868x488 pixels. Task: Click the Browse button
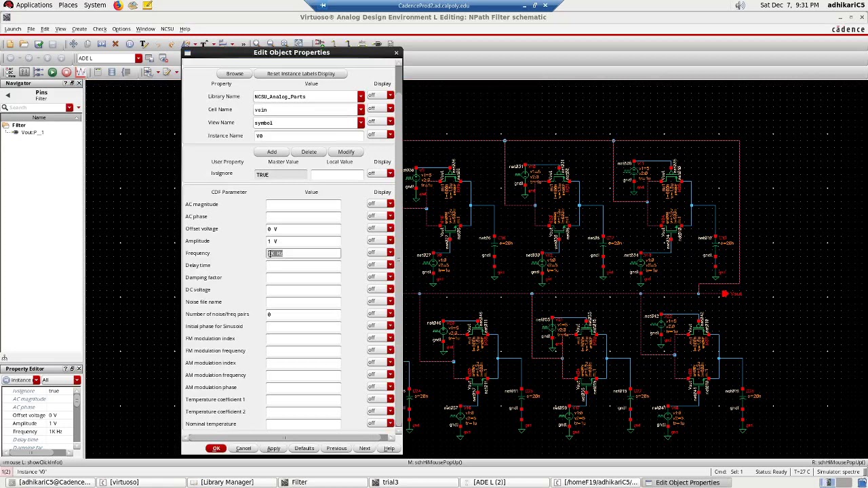click(x=235, y=73)
